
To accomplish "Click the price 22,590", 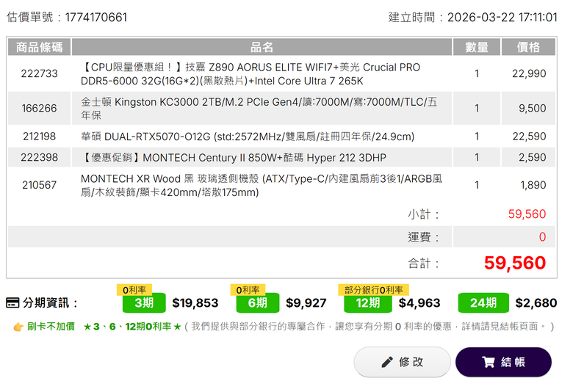I will coord(529,137).
